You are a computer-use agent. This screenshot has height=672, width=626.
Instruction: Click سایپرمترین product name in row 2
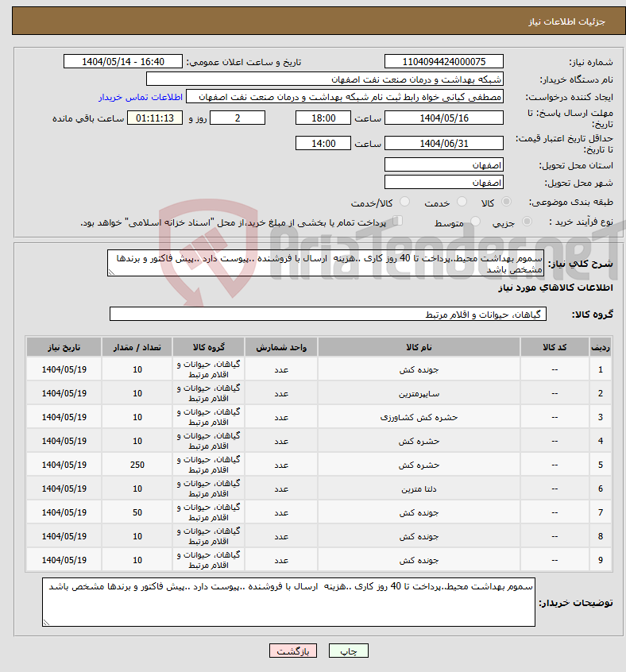pyautogui.click(x=419, y=393)
